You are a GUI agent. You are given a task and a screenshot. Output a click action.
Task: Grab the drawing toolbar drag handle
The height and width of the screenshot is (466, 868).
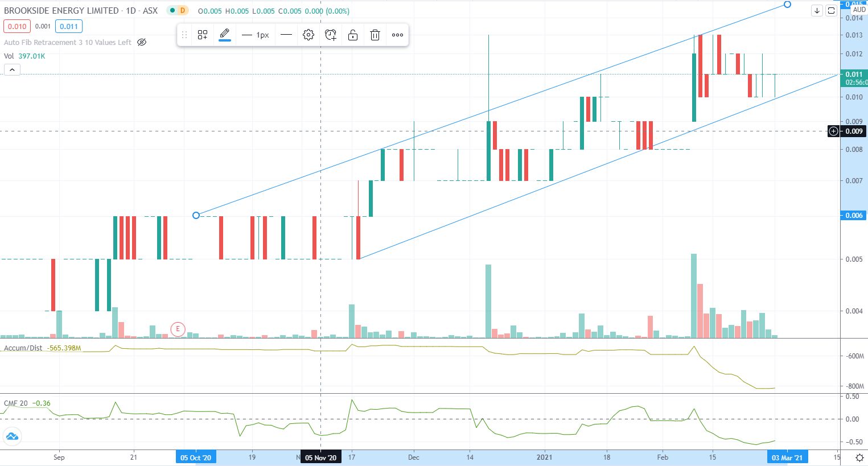click(184, 35)
